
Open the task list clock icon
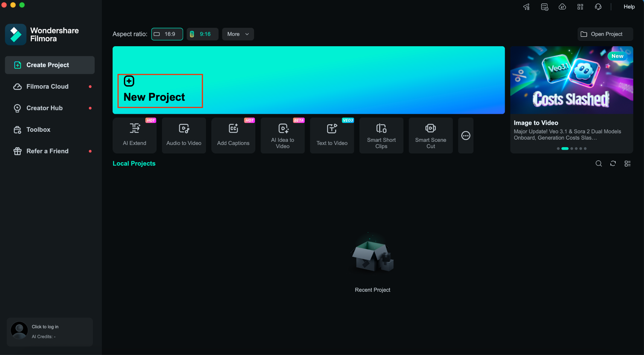click(545, 7)
